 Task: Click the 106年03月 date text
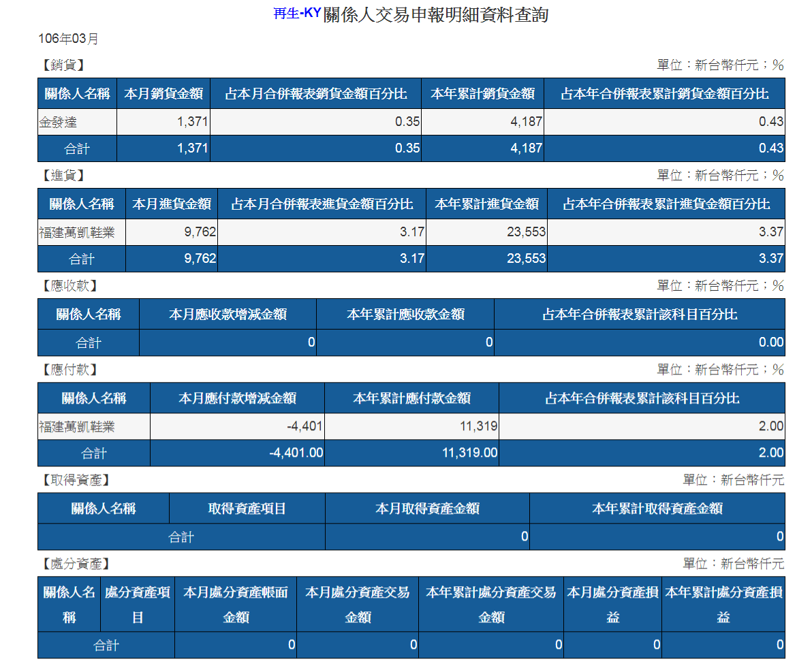pos(68,39)
